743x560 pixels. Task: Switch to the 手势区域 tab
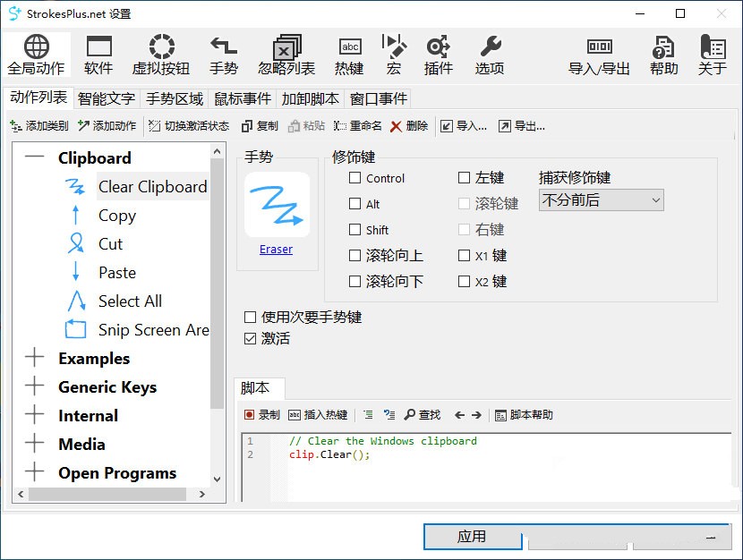tap(175, 98)
